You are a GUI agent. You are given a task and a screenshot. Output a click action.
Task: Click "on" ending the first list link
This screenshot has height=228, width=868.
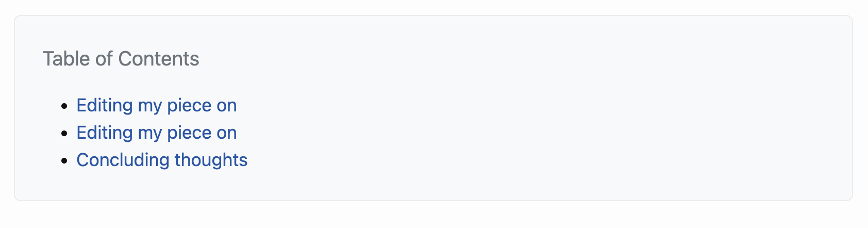pos(227,106)
